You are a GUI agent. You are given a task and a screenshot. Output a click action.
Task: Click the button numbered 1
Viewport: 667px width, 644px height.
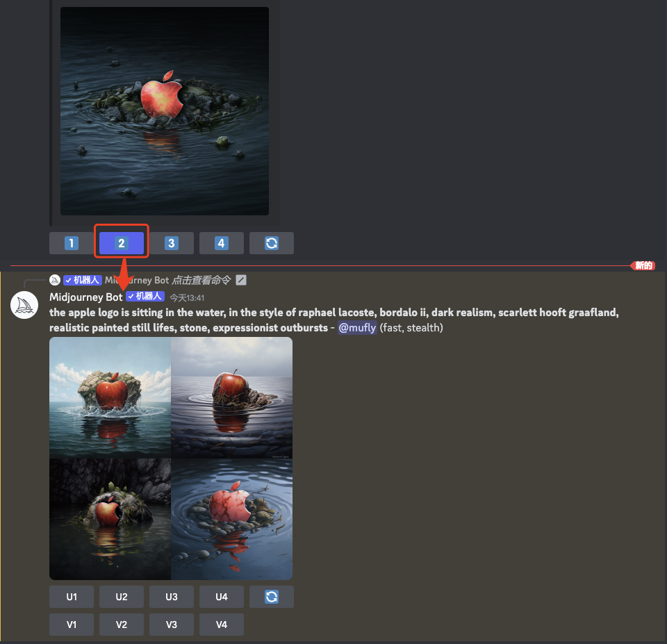coord(72,243)
